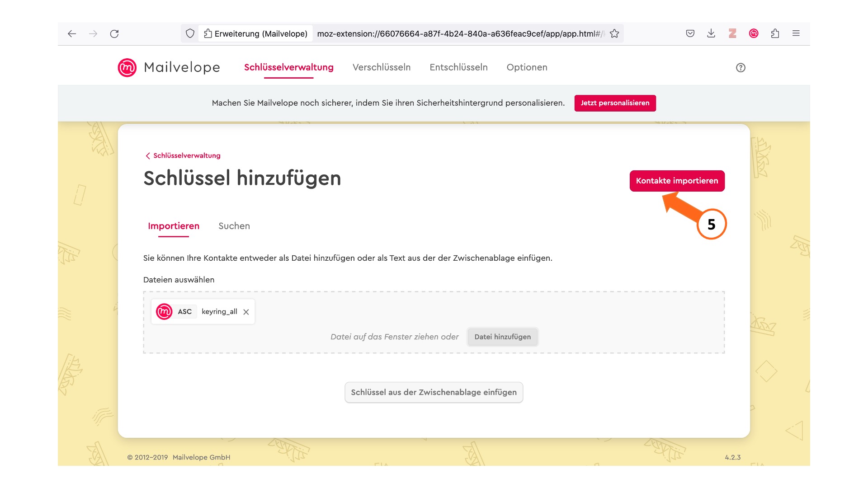868x488 pixels.
Task: Click Schlüssel aus der Zwischenablage einfügen
Action: pyautogui.click(x=434, y=392)
